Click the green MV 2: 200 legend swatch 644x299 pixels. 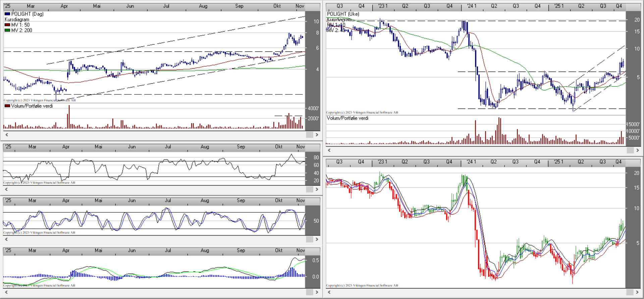point(7,30)
